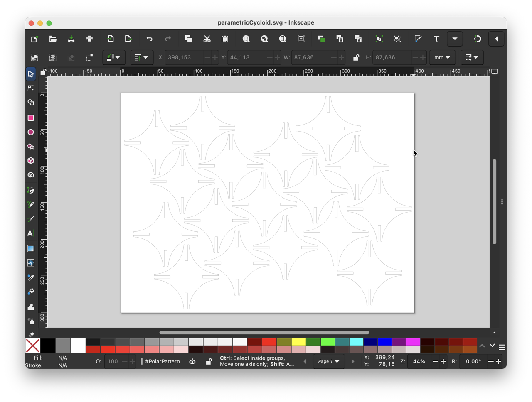Select the Node editing tool
Screen dimensions: 532x402
pyautogui.click(x=31, y=88)
